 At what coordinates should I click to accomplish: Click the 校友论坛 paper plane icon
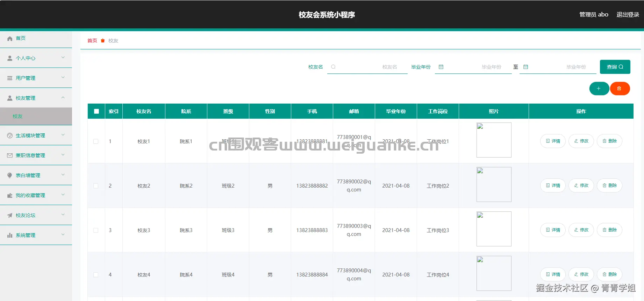[10, 216]
